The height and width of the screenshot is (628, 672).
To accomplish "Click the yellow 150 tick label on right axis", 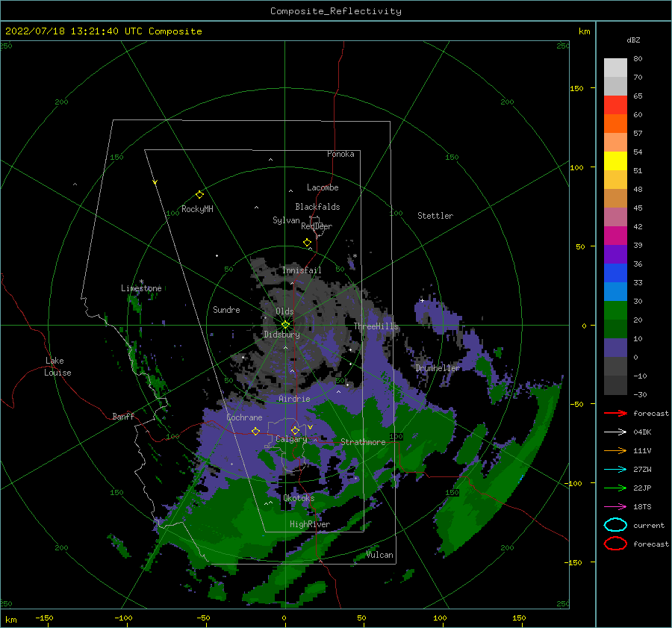I will (576, 88).
